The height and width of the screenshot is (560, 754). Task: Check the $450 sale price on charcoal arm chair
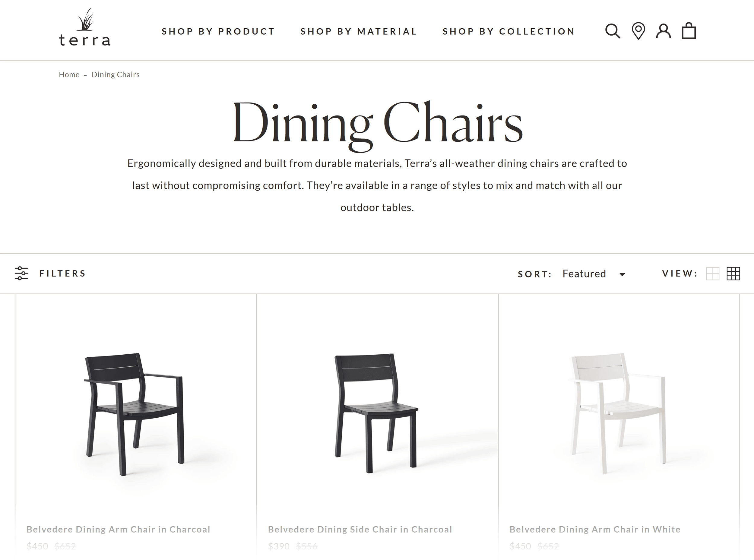[x=38, y=546]
